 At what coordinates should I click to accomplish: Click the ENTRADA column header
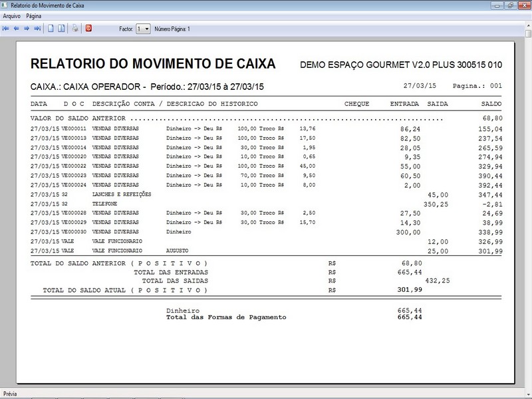tap(404, 104)
